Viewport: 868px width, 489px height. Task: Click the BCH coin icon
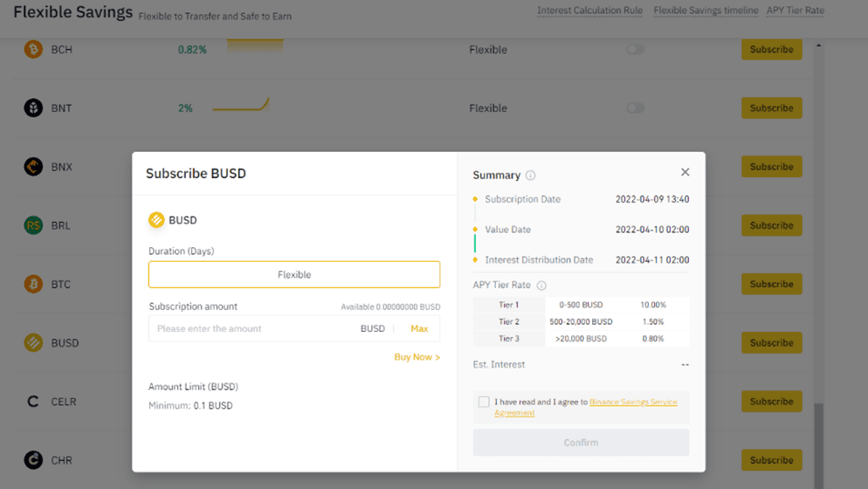[33, 50]
